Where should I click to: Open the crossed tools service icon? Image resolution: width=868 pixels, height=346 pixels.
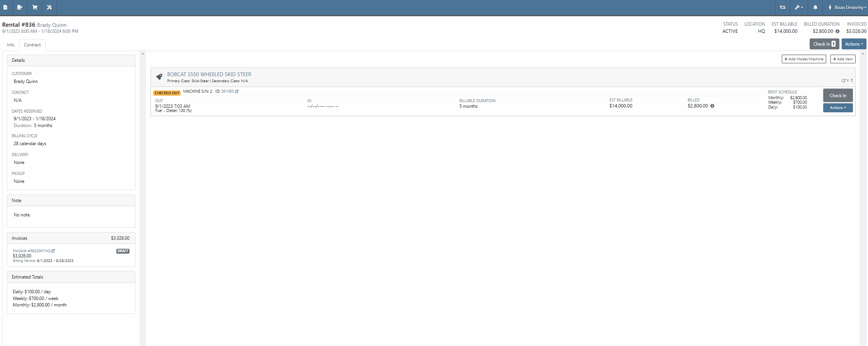point(49,7)
